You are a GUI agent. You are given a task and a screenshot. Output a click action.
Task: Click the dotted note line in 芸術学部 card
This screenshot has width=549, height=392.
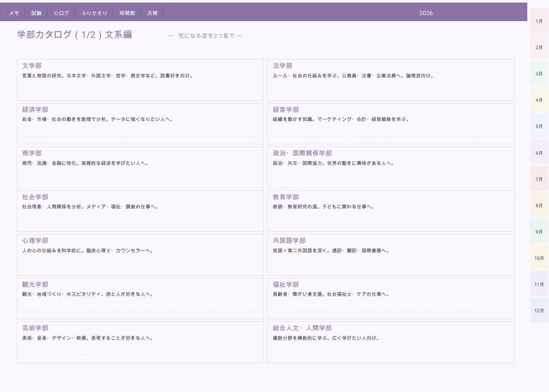[x=140, y=355]
